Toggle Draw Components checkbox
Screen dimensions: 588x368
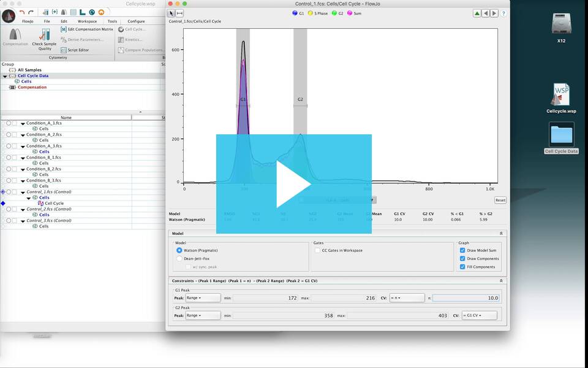click(x=462, y=258)
